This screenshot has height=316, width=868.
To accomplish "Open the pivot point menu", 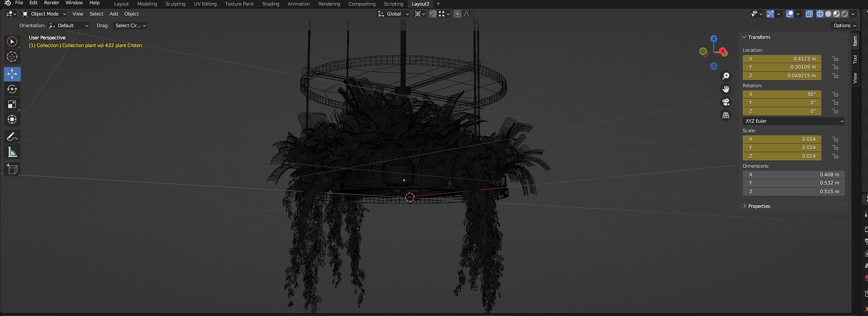I will click(x=420, y=14).
